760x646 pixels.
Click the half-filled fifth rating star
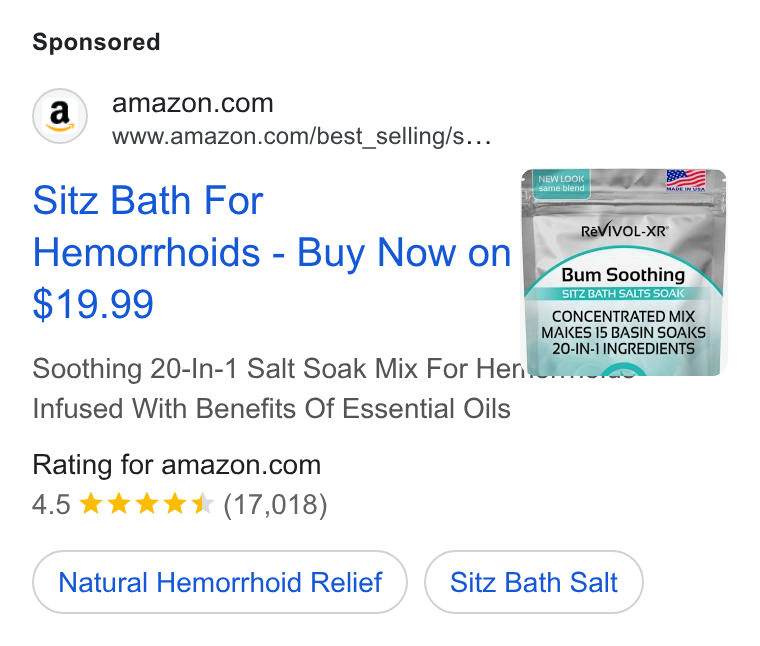pyautogui.click(x=203, y=504)
